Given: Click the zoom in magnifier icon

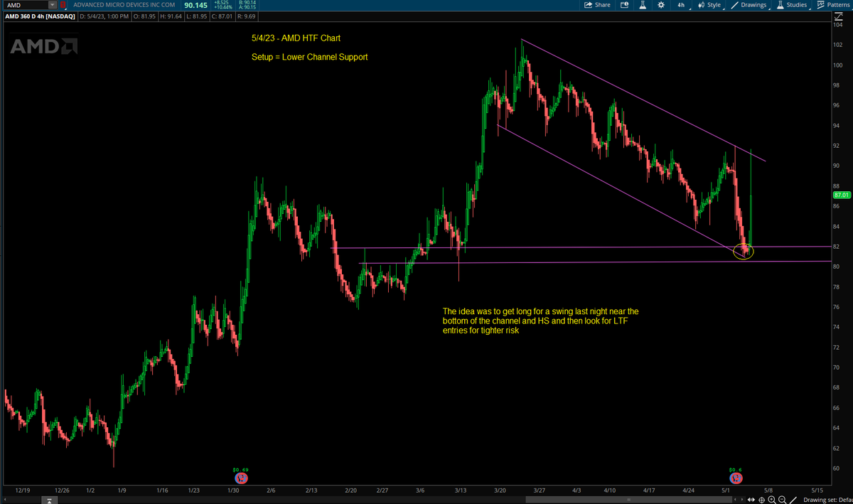Looking at the screenshot, I should (x=772, y=500).
